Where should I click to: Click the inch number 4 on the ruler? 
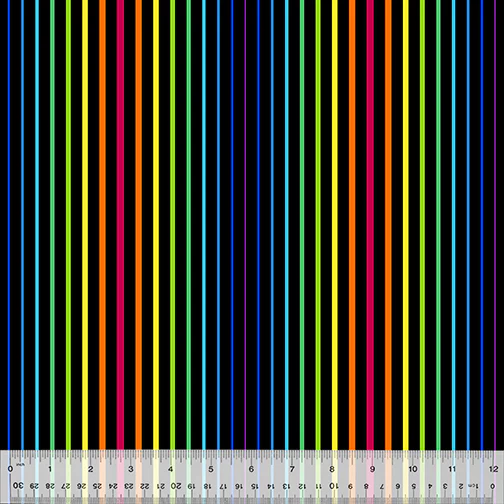tap(171, 469)
